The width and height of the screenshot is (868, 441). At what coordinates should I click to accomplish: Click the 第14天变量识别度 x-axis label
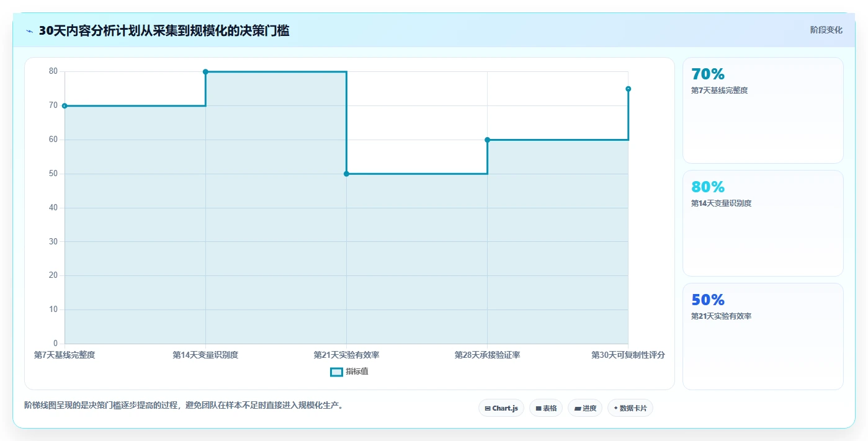pos(205,355)
